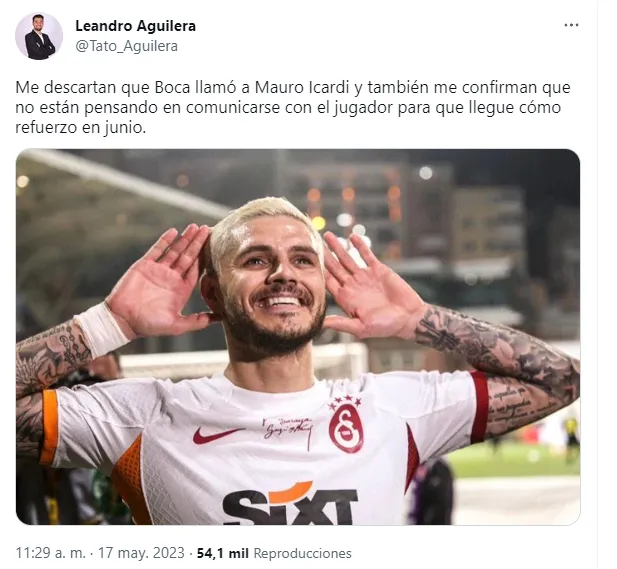Click the Nike swoosh on the jersey

pos(218,434)
